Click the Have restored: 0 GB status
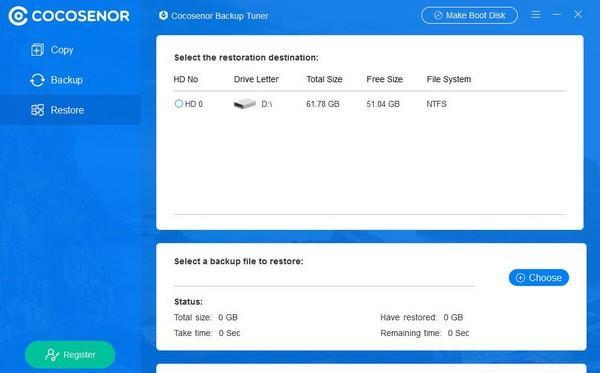 pos(422,317)
